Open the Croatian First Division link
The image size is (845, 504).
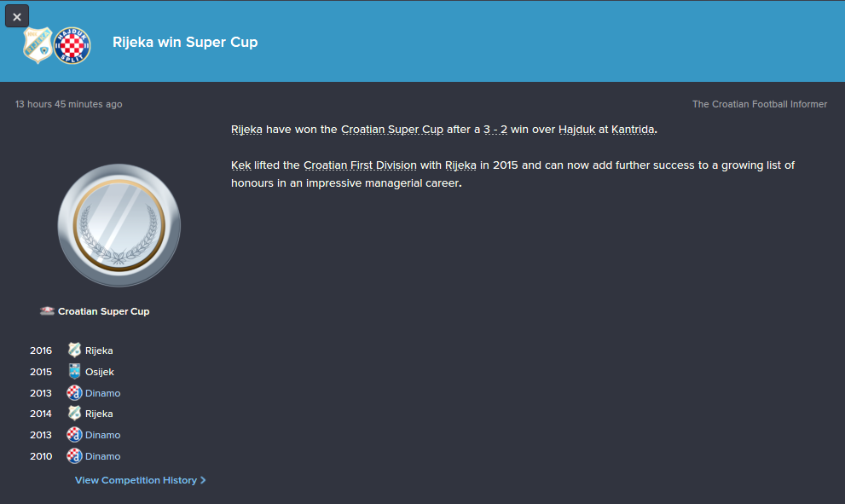[360, 165]
